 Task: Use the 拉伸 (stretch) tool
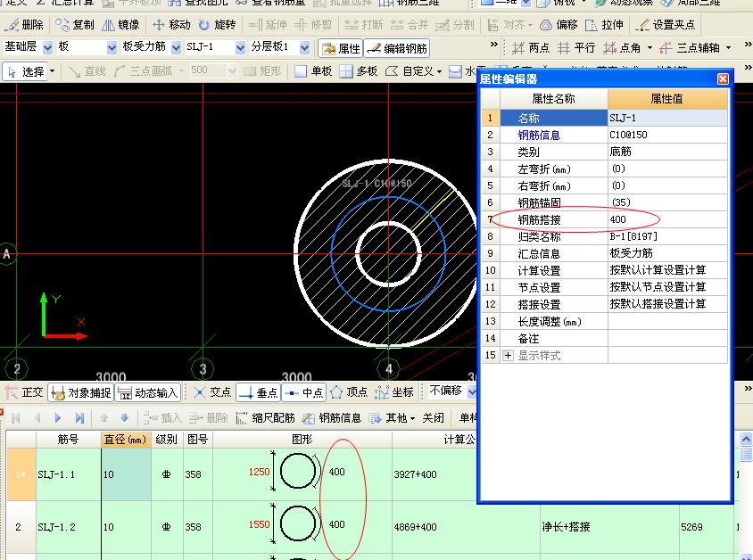(604, 24)
